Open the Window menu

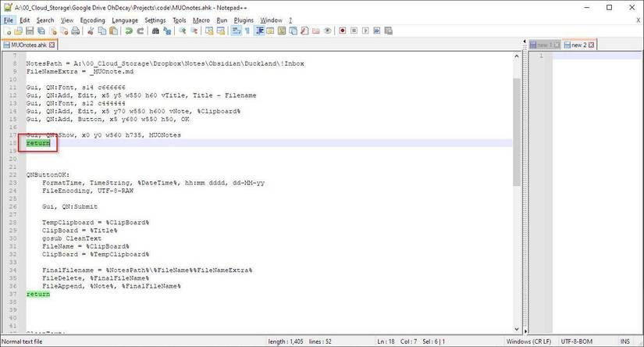click(x=271, y=20)
